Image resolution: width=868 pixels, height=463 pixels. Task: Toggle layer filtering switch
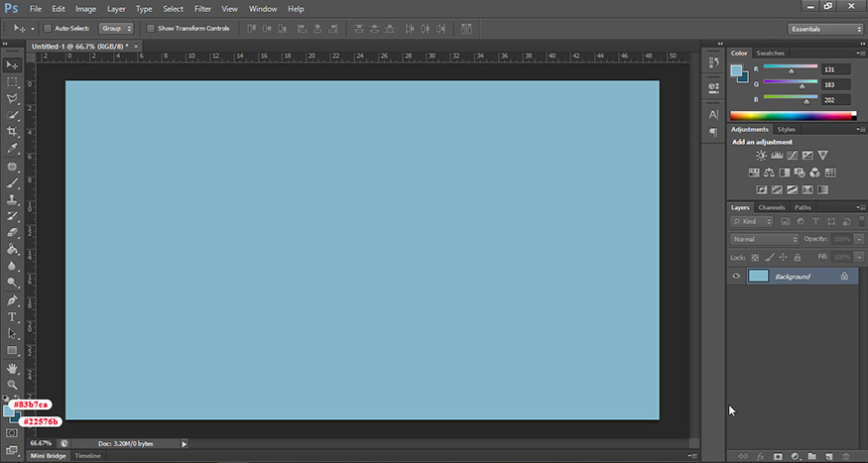pyautogui.click(x=861, y=221)
